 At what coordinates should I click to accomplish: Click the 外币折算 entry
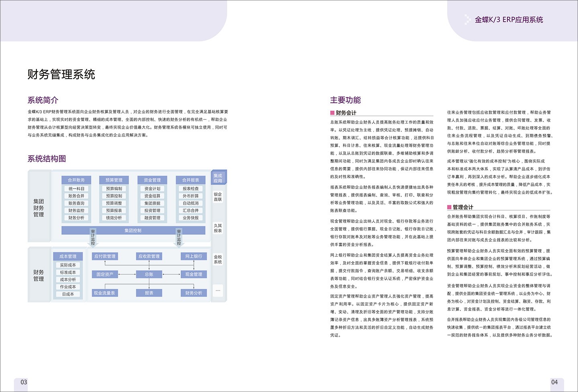pos(190,196)
